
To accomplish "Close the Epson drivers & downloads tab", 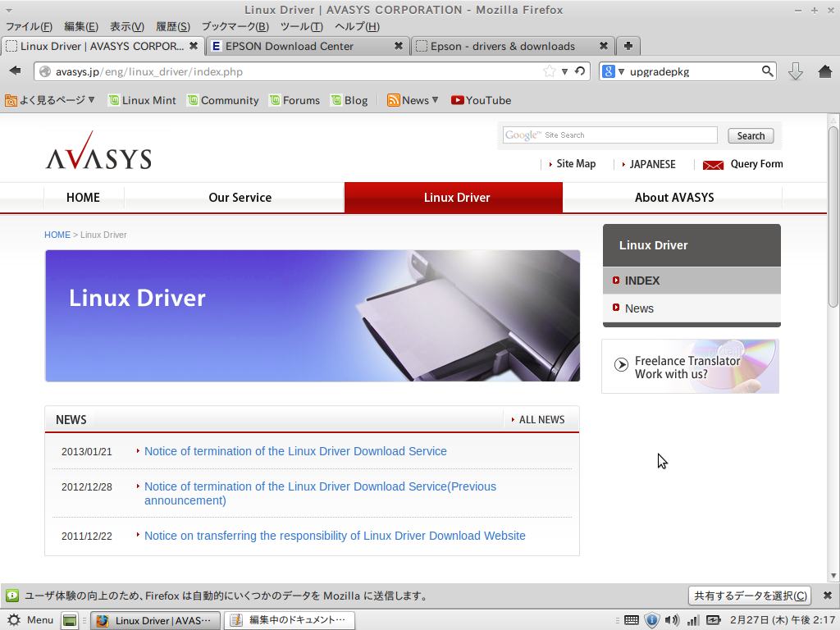I will (604, 46).
